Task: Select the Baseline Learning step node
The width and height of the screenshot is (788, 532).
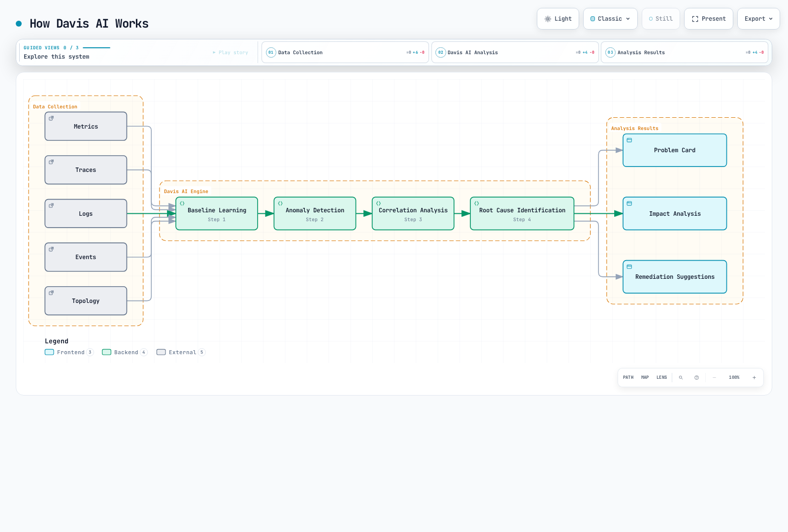Action: click(x=217, y=214)
